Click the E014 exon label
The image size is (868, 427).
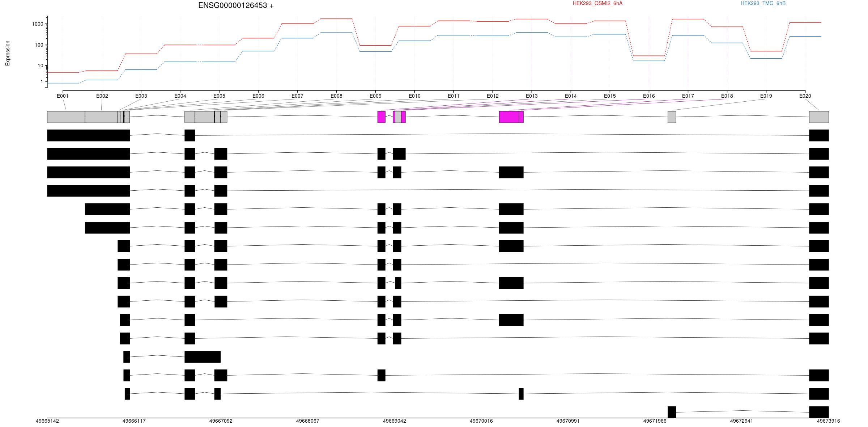point(571,96)
